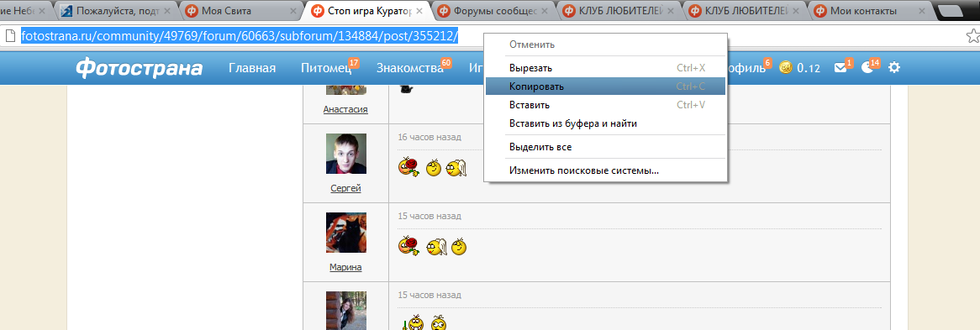Open a new tab with the new-tab button
The width and height of the screenshot is (980, 330).
coord(951,11)
